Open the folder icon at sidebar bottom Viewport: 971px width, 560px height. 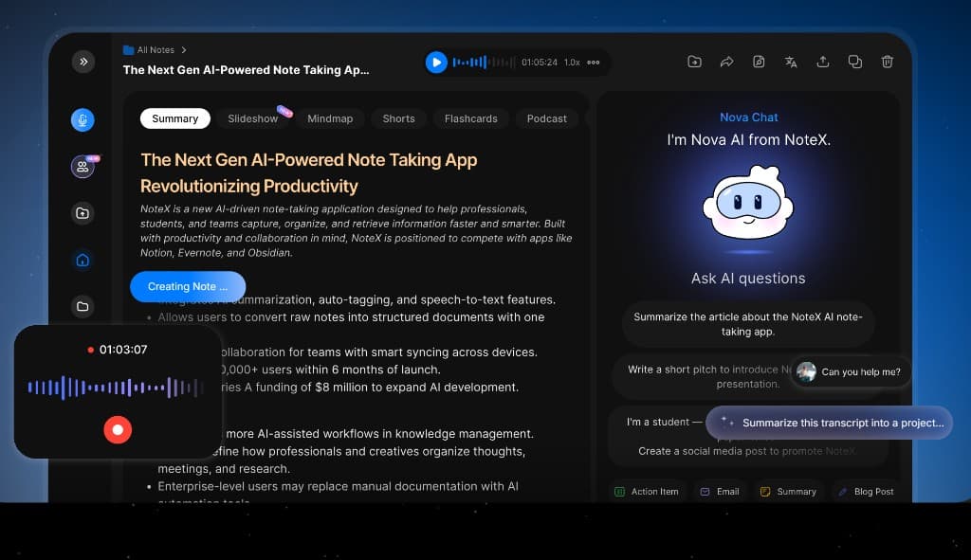(x=82, y=306)
